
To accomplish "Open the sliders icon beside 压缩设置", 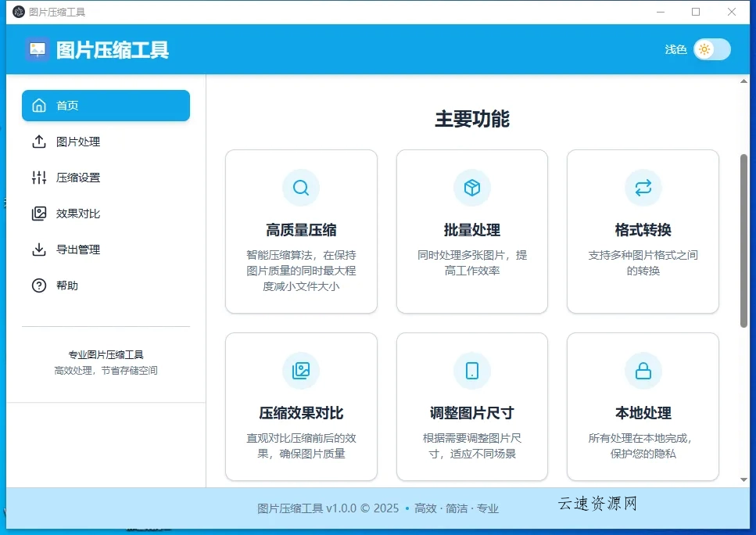I will (x=39, y=178).
